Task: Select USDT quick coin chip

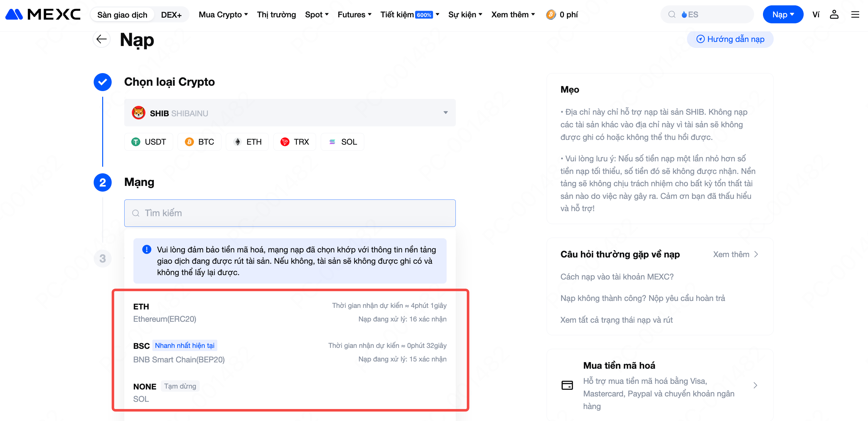Action: coord(149,142)
